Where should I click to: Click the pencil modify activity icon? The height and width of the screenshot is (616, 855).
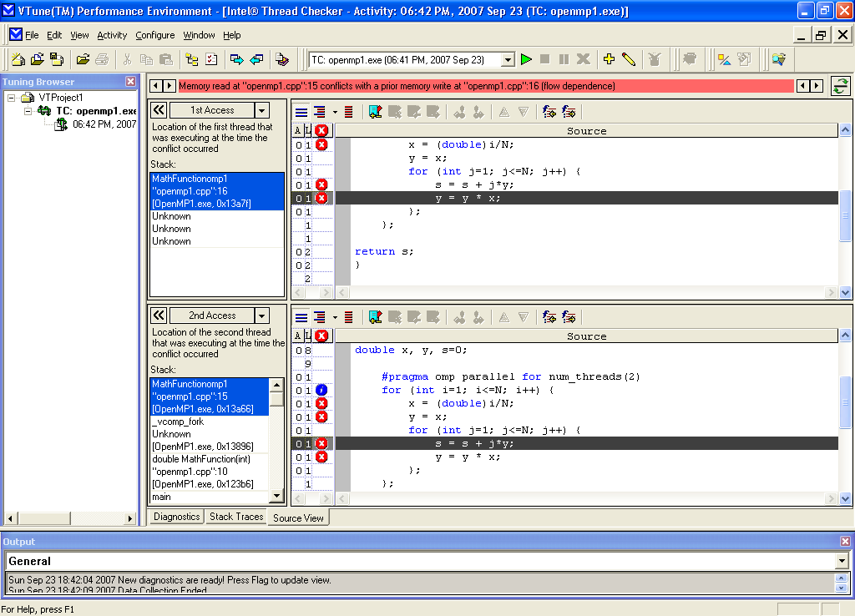(x=629, y=59)
